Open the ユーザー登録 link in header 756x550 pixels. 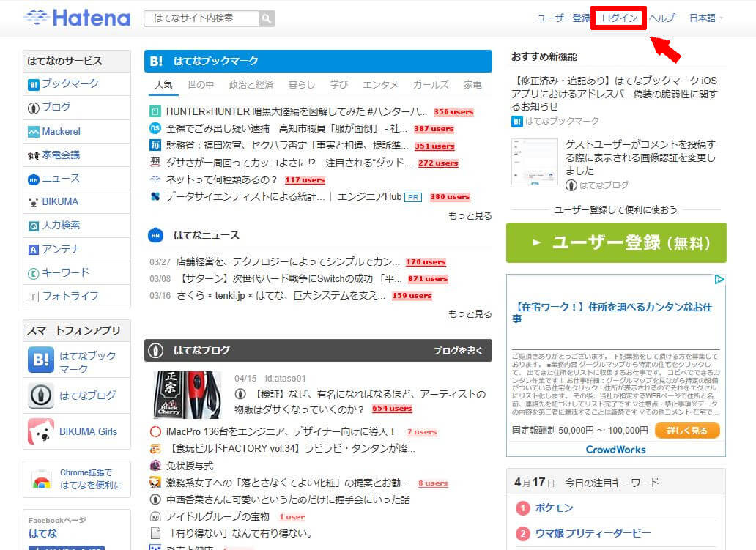pyautogui.click(x=563, y=18)
